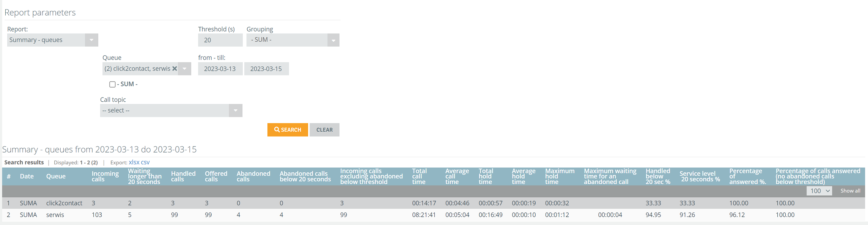
Task: Sort by Maximum waiting time for abandoned call
Action: (x=610, y=176)
